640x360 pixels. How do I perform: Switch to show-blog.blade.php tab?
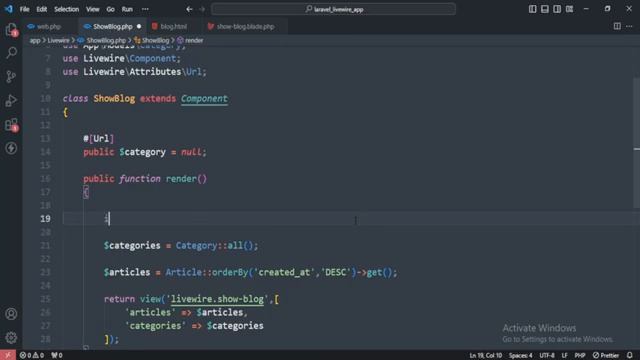click(245, 27)
